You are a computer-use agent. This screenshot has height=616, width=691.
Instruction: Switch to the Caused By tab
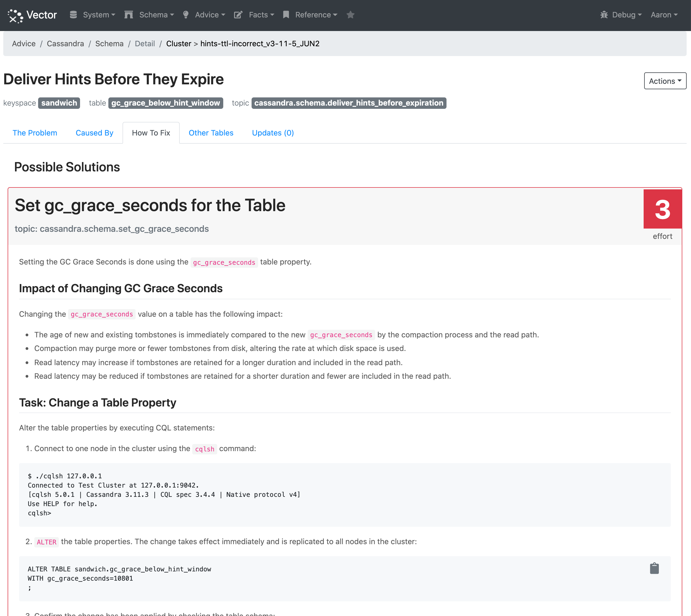[94, 133]
